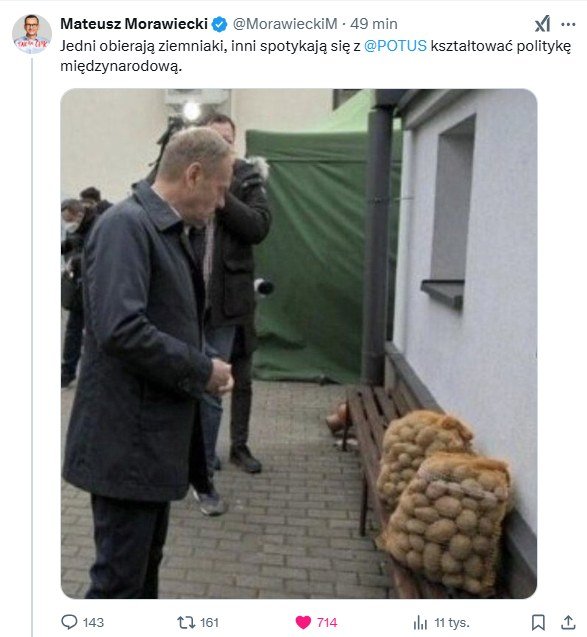Click the Mateusz Morawiecki display name
The image size is (587, 637).
pyautogui.click(x=134, y=24)
